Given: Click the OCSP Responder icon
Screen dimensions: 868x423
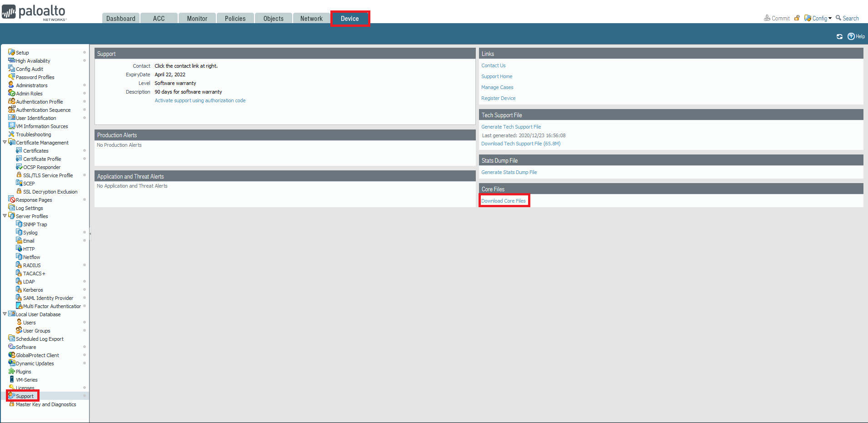Looking at the screenshot, I should tap(19, 167).
